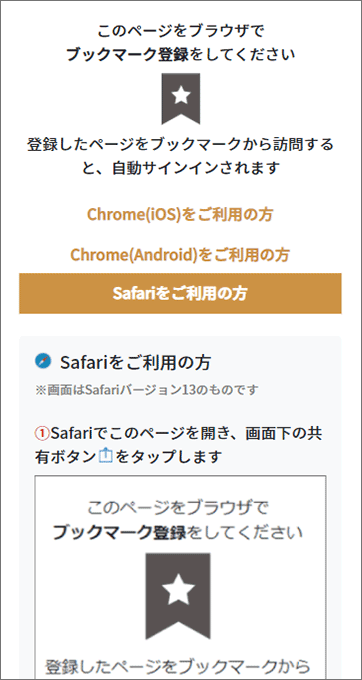Click the red circled number one marker
This screenshot has width=362, height=680.
coord(42,432)
